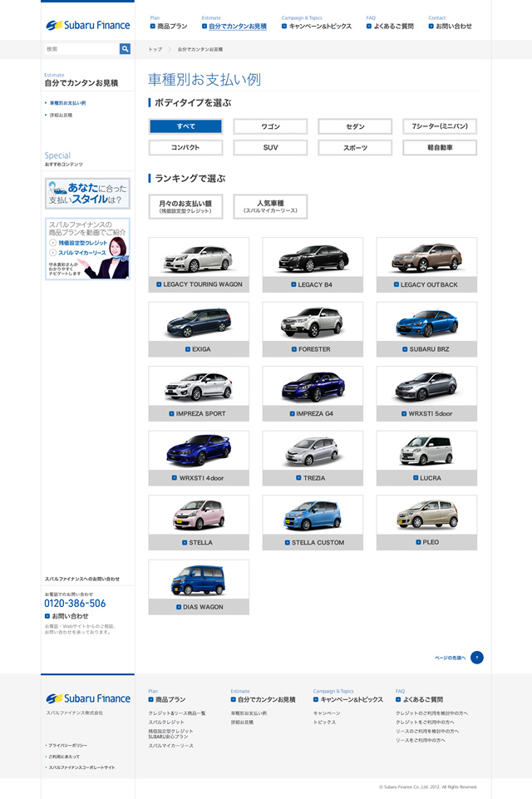Select the スポーツ body type filter
532x799 pixels.
355,148
